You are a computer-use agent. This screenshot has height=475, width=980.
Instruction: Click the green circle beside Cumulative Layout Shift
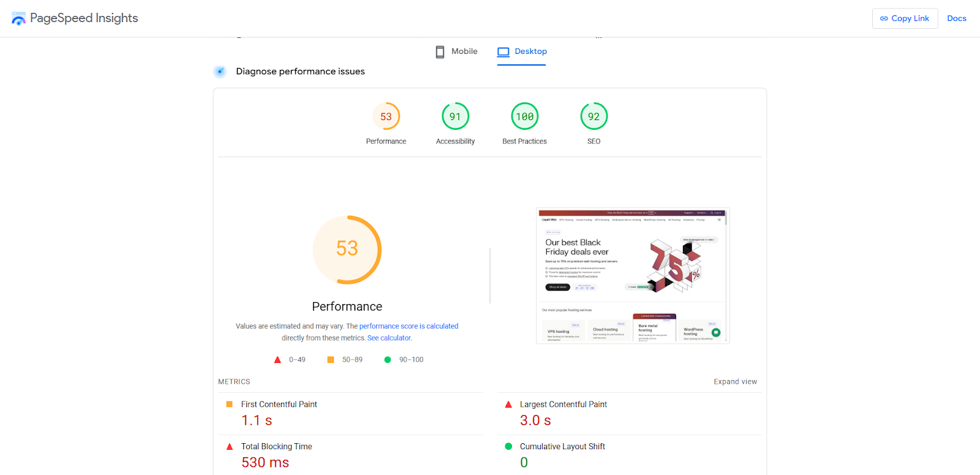coord(508,447)
